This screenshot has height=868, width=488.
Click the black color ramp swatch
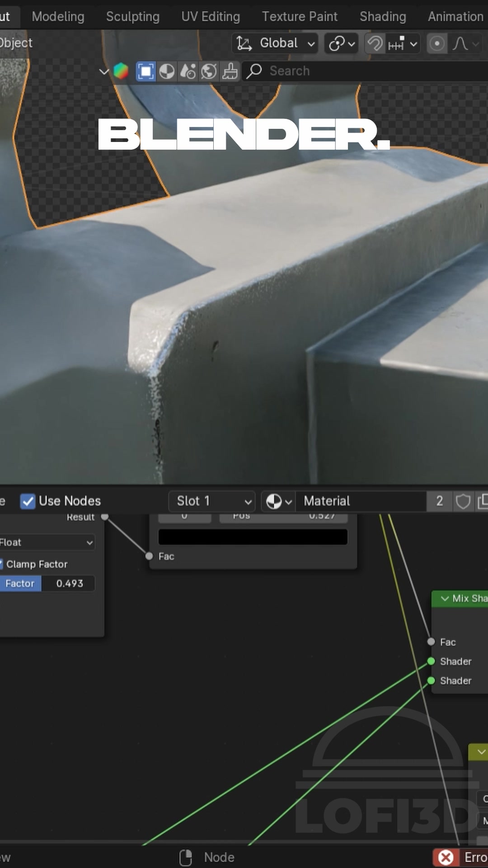(253, 537)
